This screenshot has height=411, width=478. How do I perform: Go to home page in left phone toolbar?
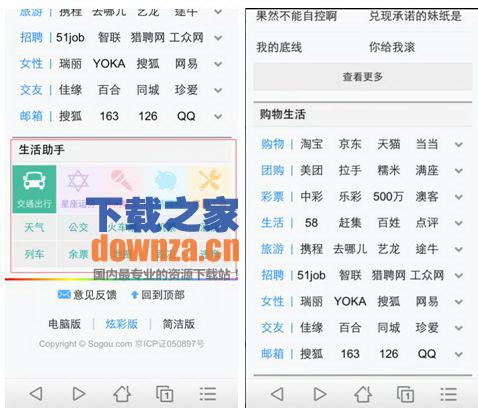(x=122, y=394)
